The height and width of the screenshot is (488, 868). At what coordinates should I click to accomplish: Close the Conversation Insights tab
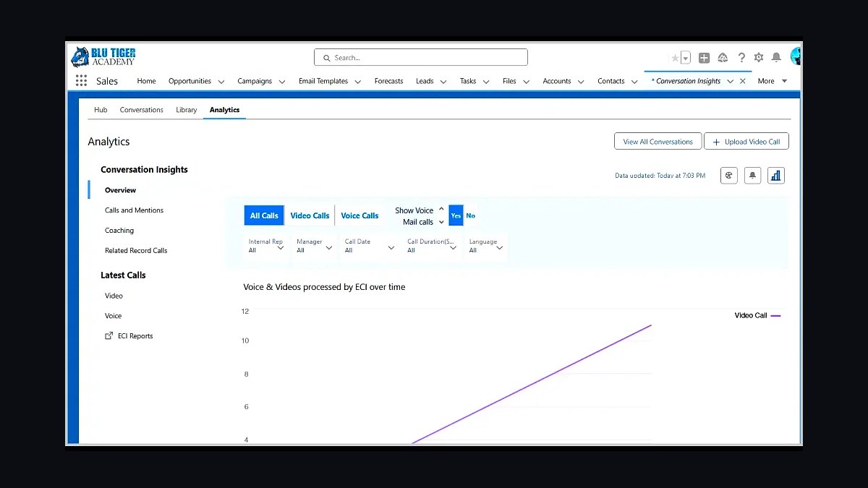742,81
